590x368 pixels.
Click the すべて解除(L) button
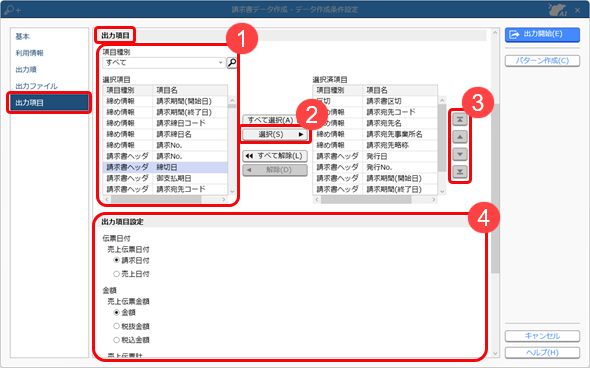coord(275,156)
